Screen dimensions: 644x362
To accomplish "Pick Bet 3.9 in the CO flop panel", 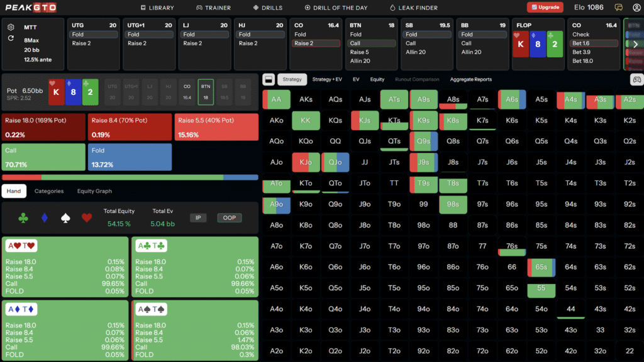I will [582, 52].
